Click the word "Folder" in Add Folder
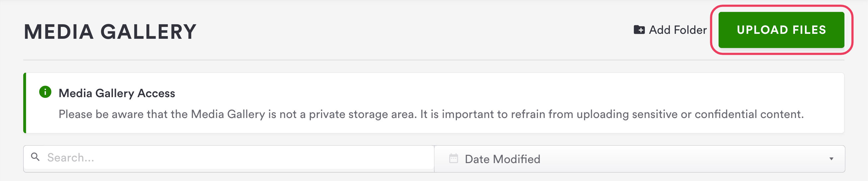This screenshot has height=181, width=868. click(x=690, y=30)
